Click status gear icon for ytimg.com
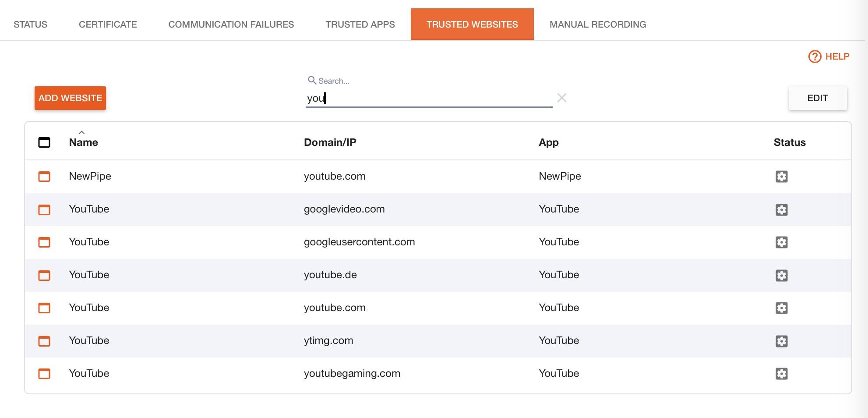This screenshot has width=868, height=418. [x=782, y=341]
